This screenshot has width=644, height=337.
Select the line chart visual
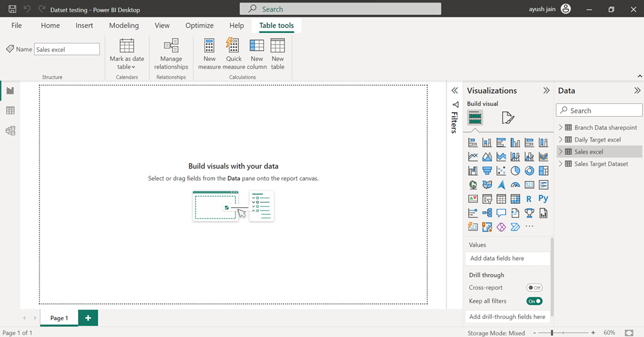point(473,157)
